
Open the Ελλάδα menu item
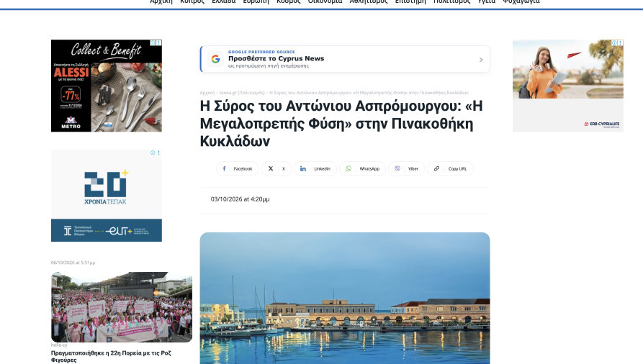point(223,1)
